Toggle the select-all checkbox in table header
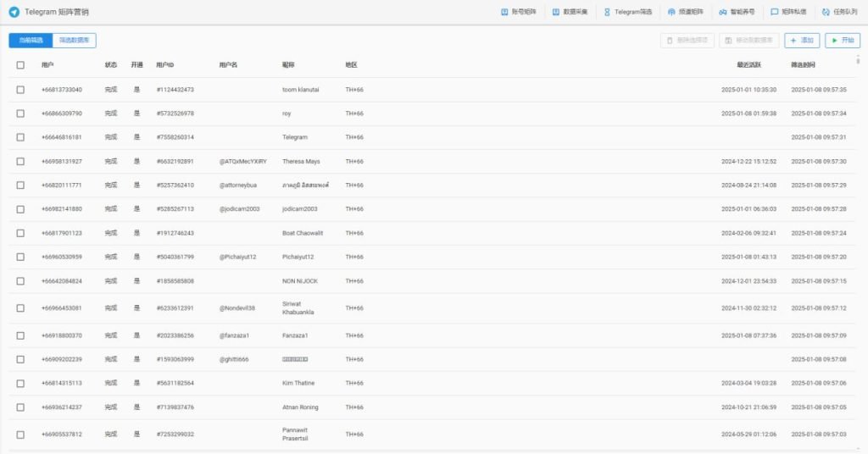The height and width of the screenshot is (454, 868). pyautogui.click(x=20, y=65)
